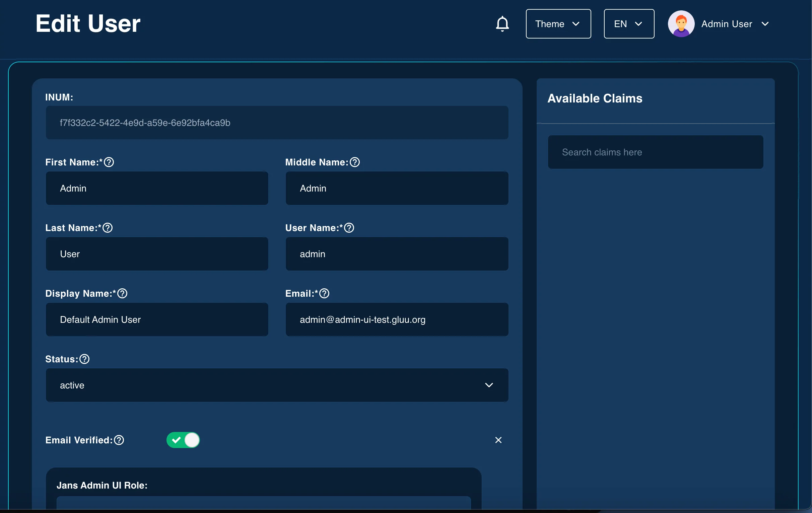Viewport: 812px width, 513px height.
Task: Show help for Last Name field
Action: coord(108,228)
